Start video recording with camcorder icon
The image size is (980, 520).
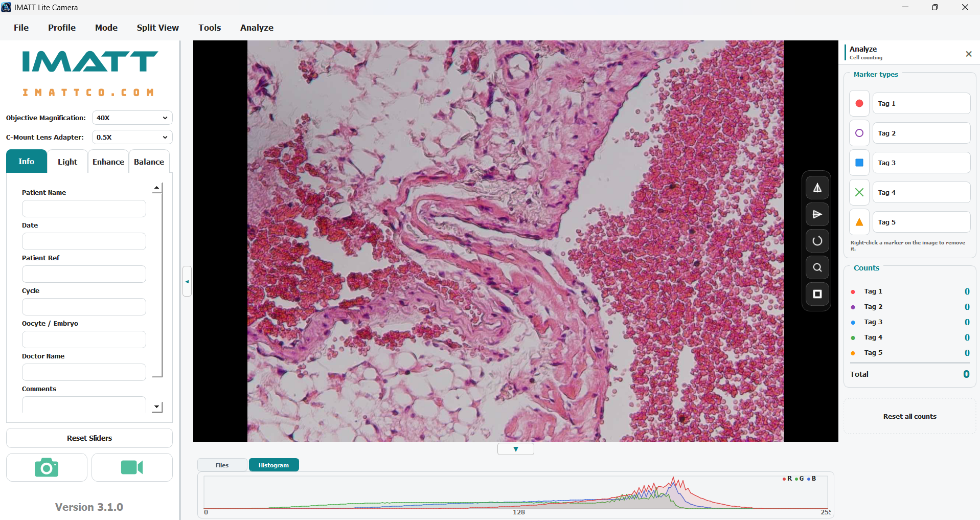pyautogui.click(x=132, y=467)
